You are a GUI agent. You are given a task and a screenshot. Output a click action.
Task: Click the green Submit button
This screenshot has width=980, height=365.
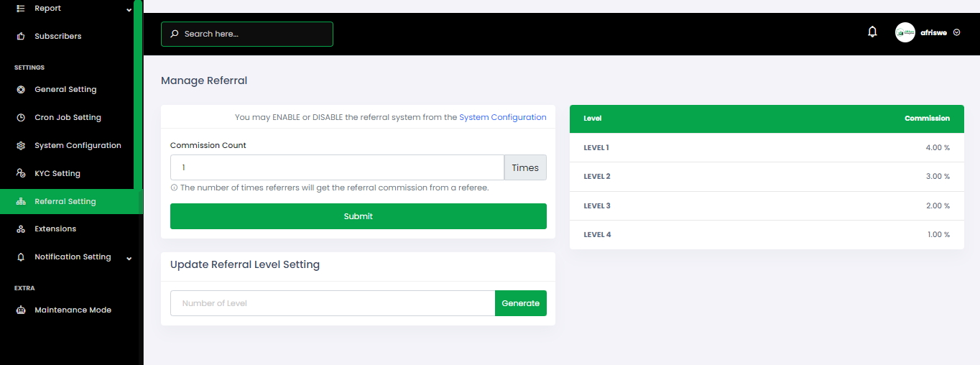(358, 216)
